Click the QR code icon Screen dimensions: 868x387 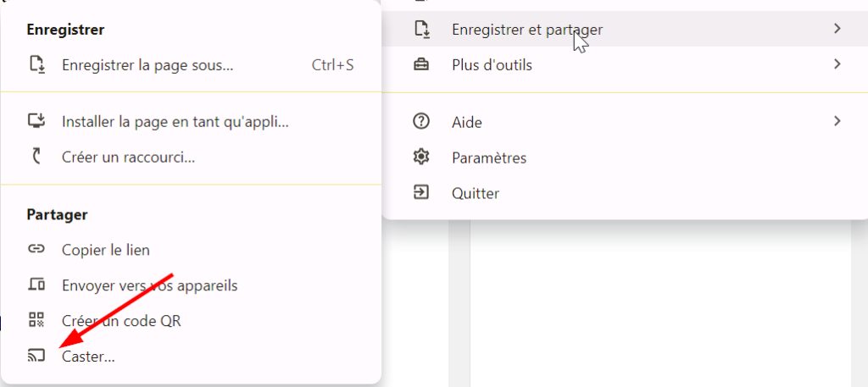[x=36, y=320]
